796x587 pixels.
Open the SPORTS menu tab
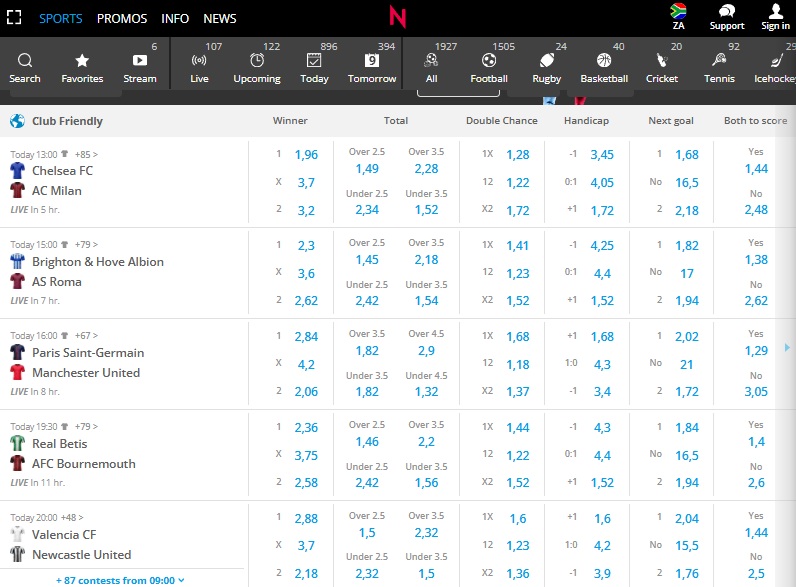[x=60, y=18]
